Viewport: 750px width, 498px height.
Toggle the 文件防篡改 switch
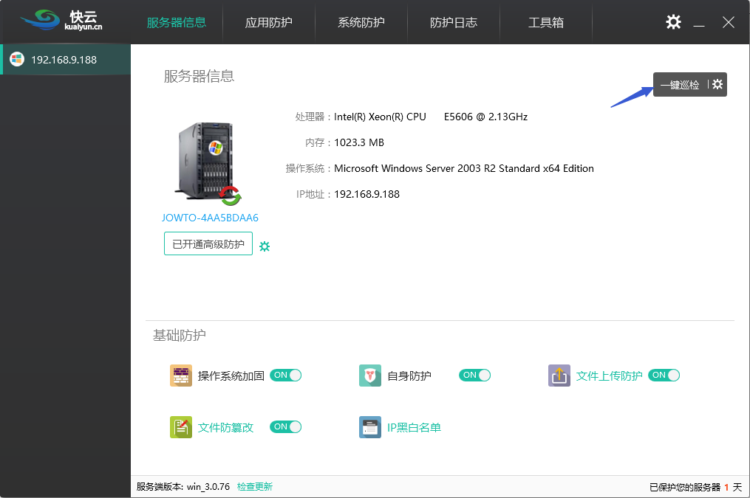[286, 427]
